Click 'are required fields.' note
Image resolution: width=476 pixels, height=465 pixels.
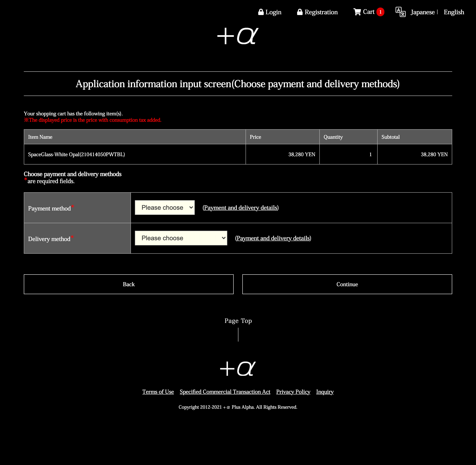pyautogui.click(x=51, y=181)
